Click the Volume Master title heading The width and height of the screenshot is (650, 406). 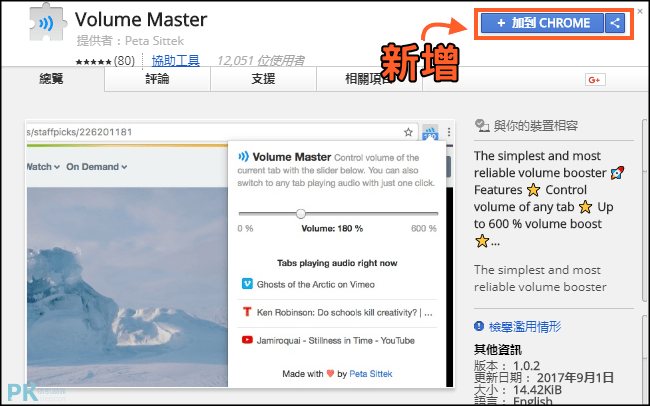(x=141, y=19)
